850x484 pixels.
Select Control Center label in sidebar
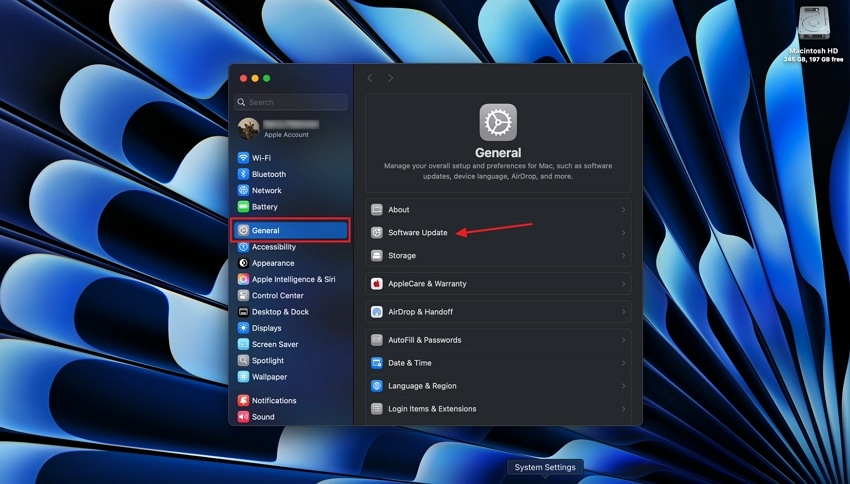[x=278, y=295]
